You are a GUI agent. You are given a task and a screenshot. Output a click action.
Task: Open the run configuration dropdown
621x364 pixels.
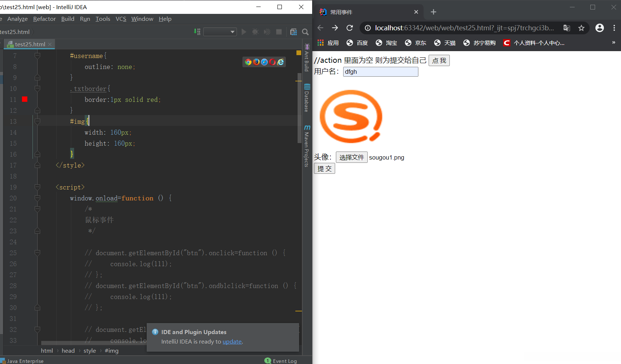[x=220, y=32]
